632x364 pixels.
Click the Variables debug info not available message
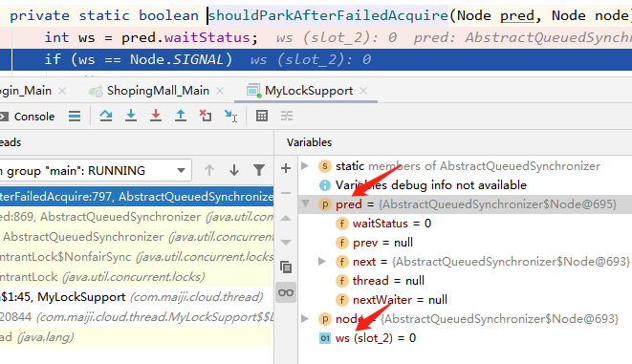431,184
